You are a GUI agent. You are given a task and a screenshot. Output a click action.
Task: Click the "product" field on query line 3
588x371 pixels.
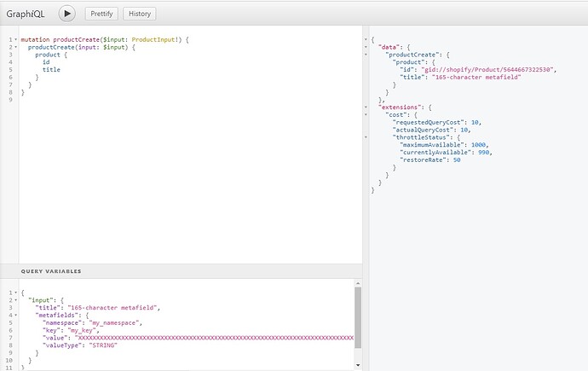click(x=47, y=55)
